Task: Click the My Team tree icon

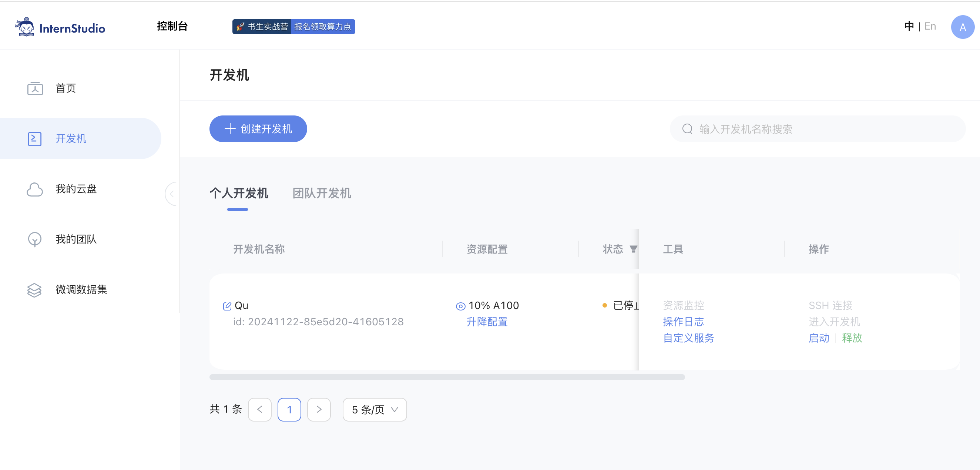Action: [x=35, y=239]
